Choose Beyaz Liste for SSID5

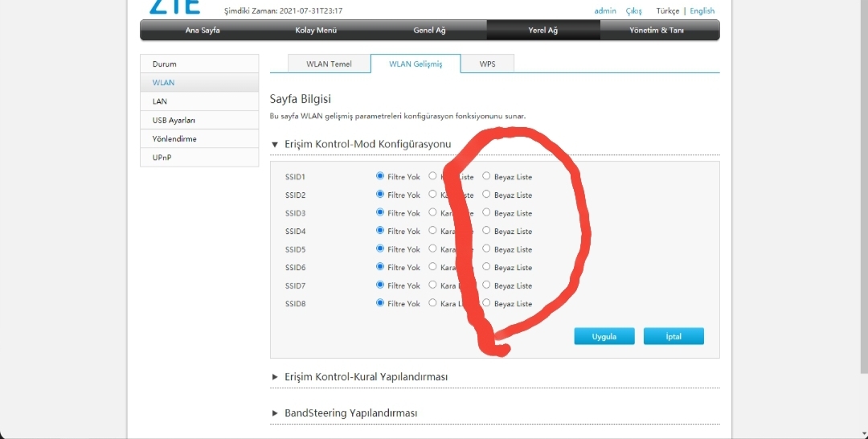(486, 248)
